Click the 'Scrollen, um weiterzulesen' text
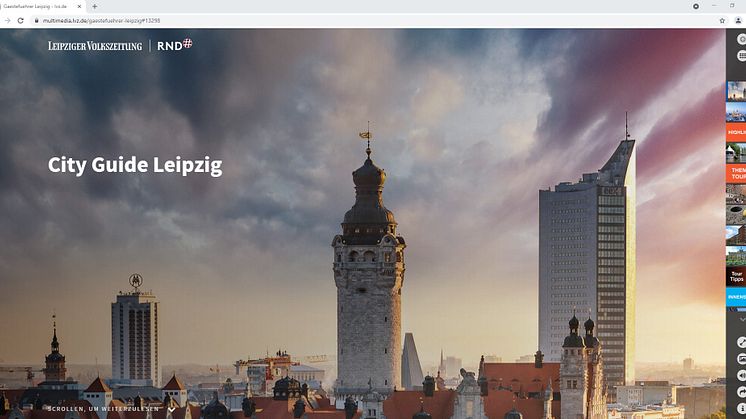Viewport: 746px width, 419px height. (103, 409)
